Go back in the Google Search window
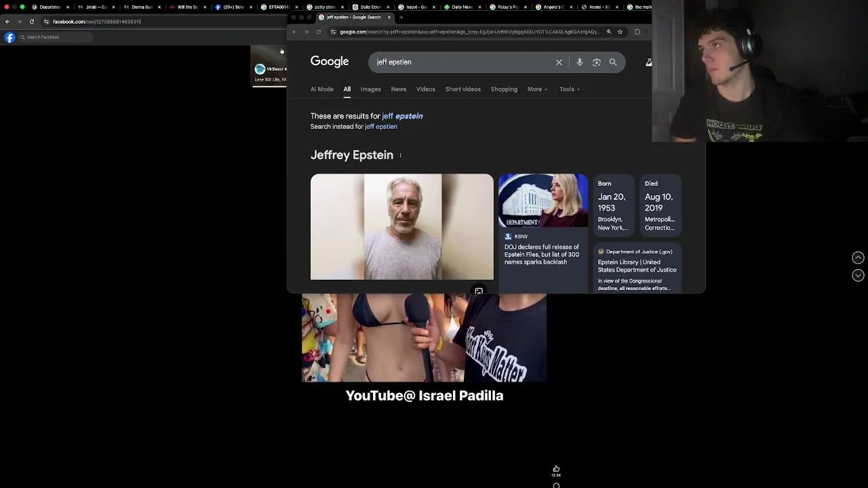 294,32
